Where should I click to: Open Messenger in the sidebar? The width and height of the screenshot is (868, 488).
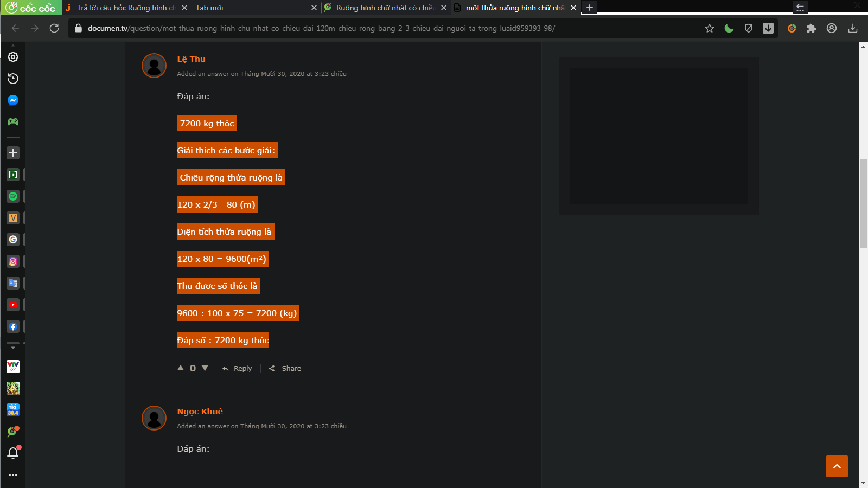pos(13,100)
